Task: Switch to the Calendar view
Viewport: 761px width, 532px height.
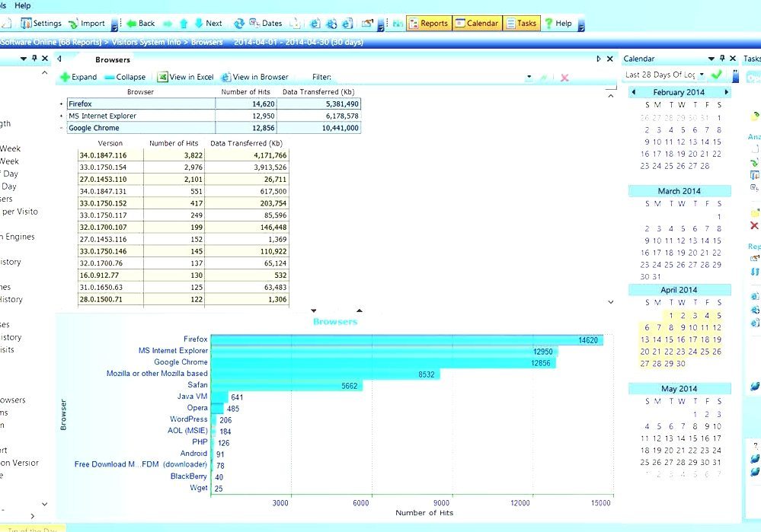Action: coord(478,23)
